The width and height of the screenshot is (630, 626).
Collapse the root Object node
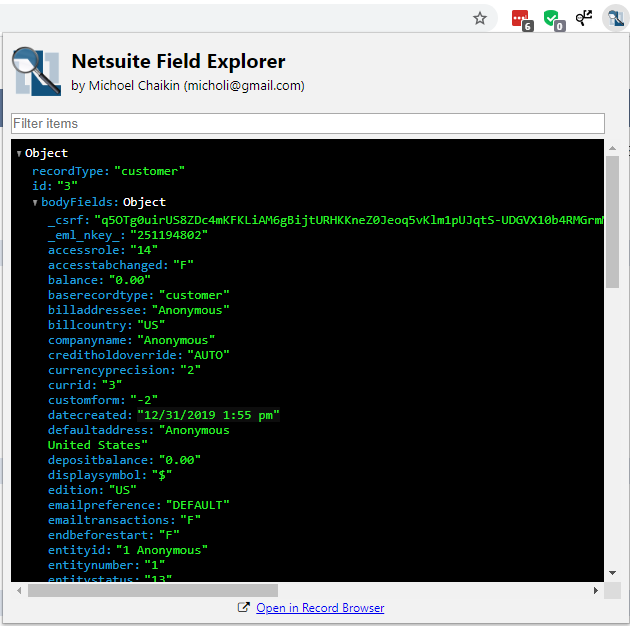coord(19,154)
